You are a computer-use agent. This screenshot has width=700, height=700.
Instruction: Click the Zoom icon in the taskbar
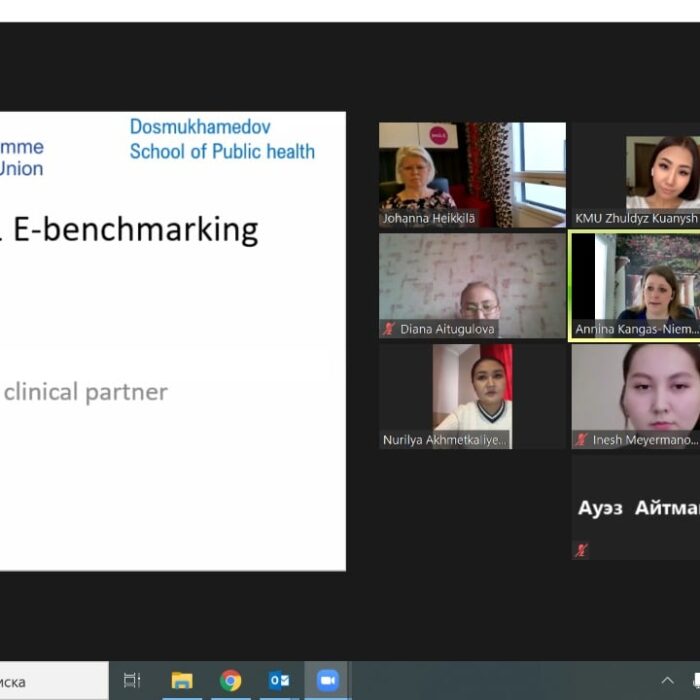[x=327, y=681]
